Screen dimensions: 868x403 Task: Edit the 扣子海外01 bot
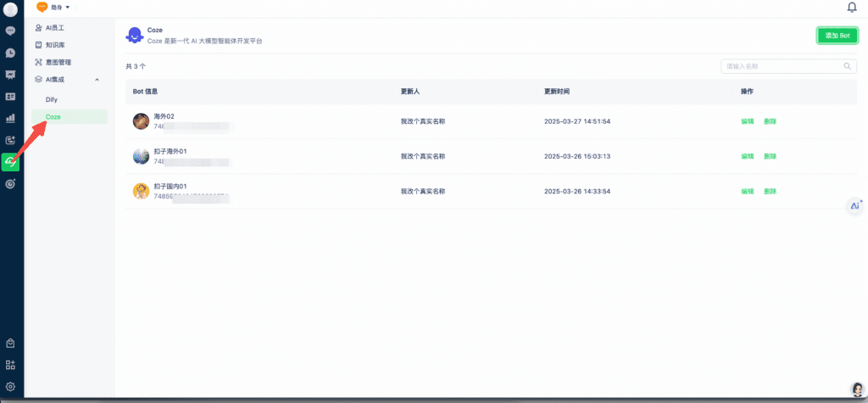point(748,156)
